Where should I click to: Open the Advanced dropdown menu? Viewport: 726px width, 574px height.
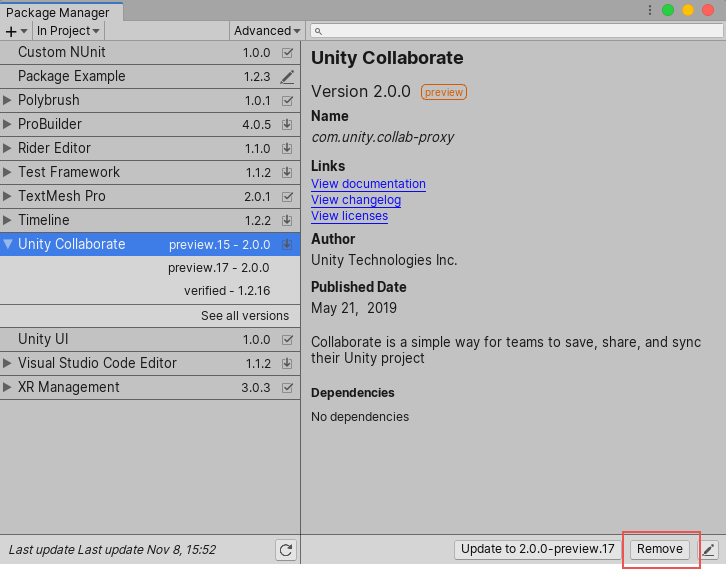[266, 31]
